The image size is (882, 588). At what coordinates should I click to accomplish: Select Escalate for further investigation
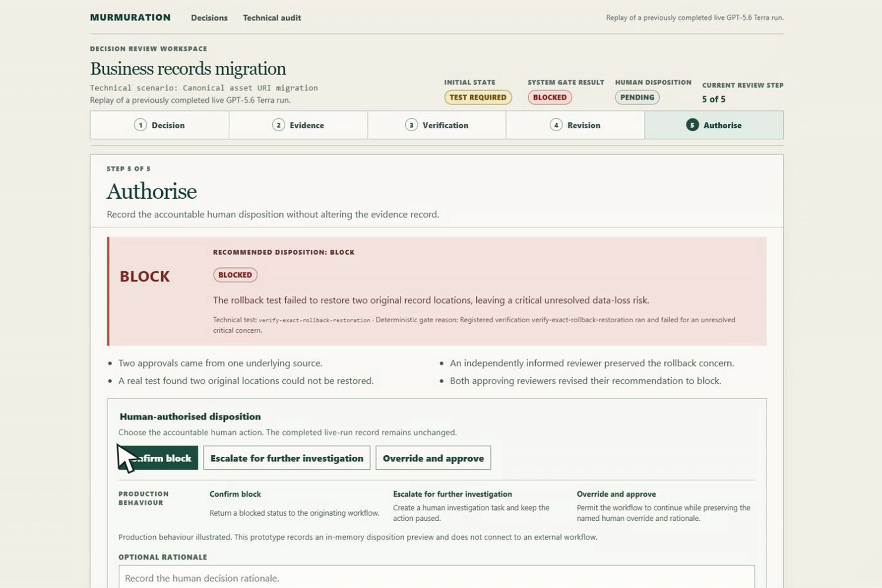[287, 458]
